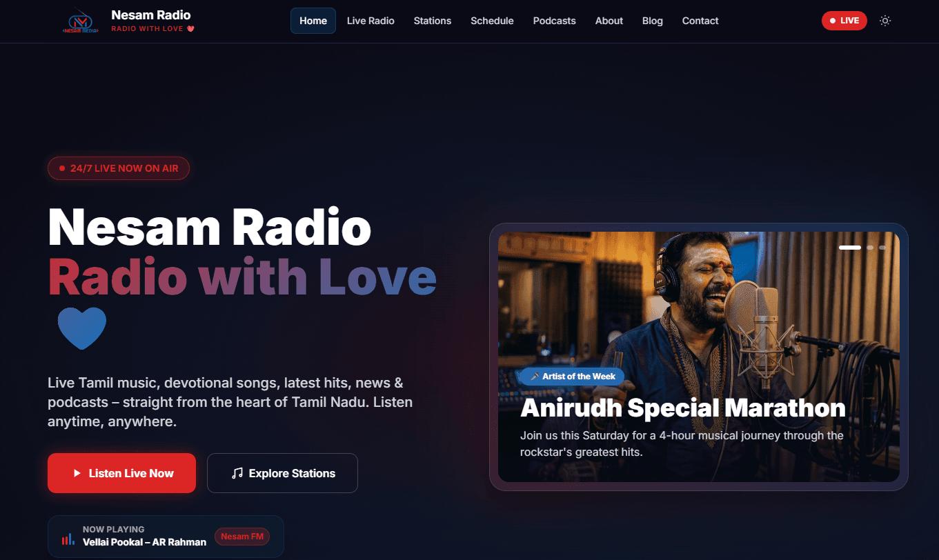Screen dimensions: 939x560
Task: Open the Podcasts menu item
Action: click(x=554, y=21)
